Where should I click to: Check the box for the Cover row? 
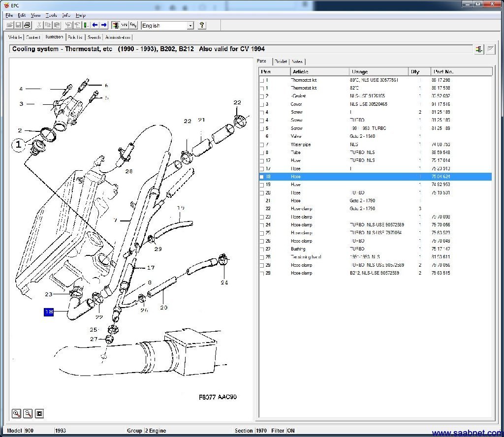[262, 104]
